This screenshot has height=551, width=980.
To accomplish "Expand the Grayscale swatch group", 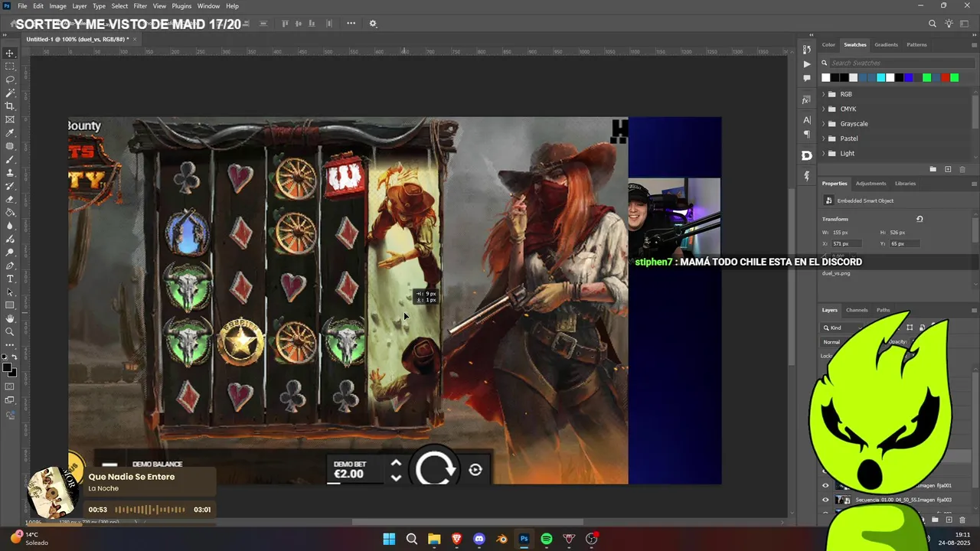I will [x=824, y=123].
